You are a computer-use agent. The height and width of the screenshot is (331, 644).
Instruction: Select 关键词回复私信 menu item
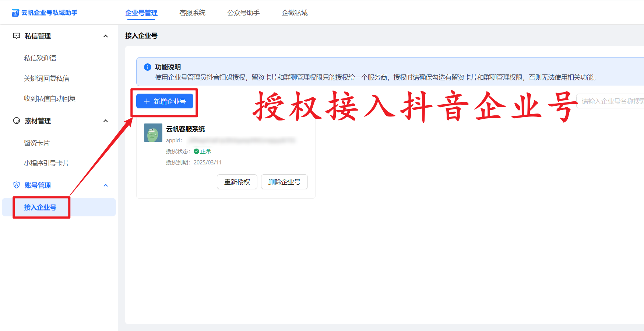[x=46, y=79]
